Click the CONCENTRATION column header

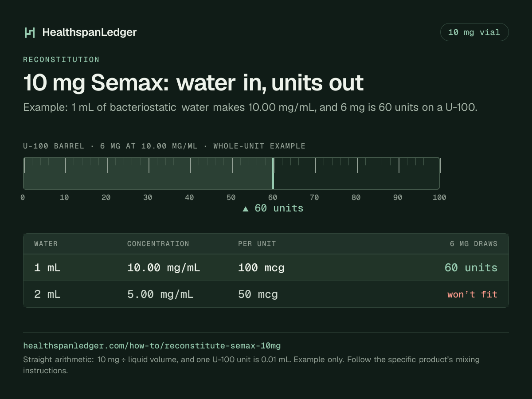158,244
